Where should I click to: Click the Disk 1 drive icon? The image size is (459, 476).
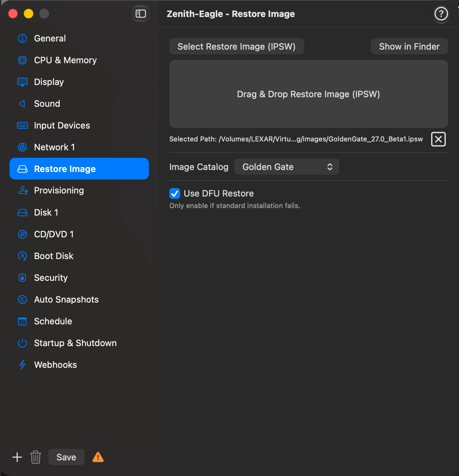(22, 213)
